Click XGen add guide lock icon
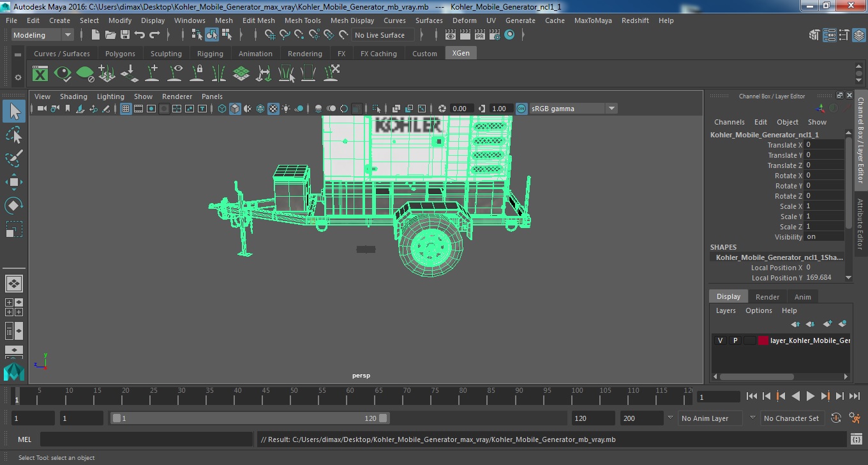Viewport: 868px width, 465px height. [197, 74]
